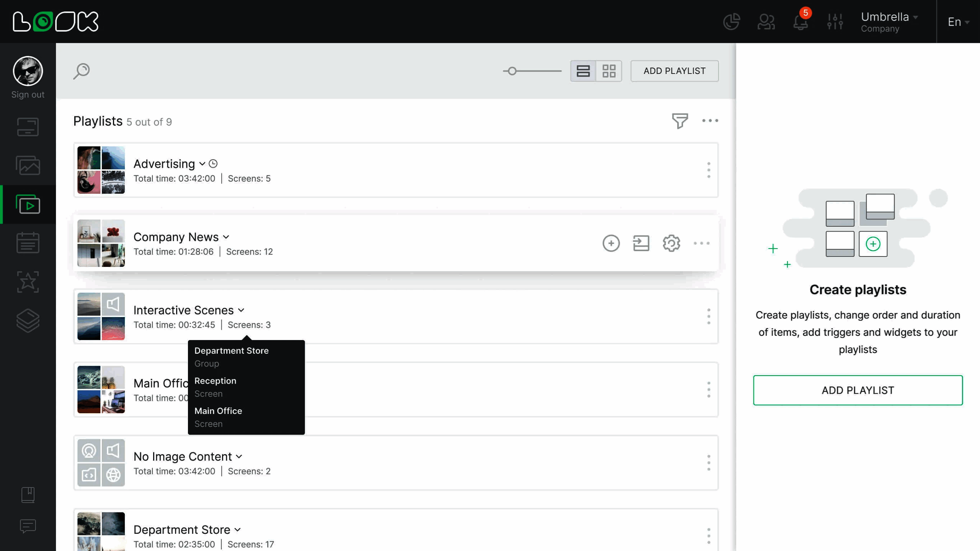Switch to grid view layout

coord(609,71)
